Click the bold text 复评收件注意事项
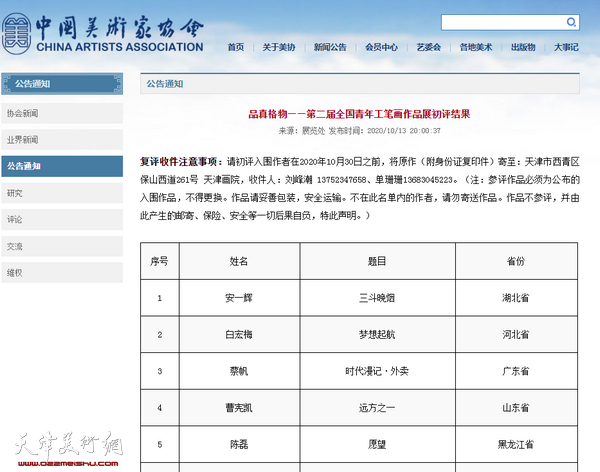Screen dimensions: 600x472 point(179,162)
